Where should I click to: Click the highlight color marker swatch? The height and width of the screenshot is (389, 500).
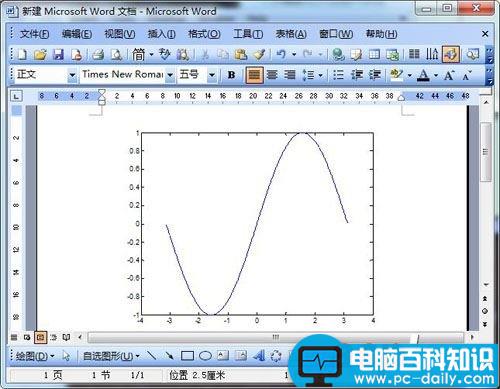pos(397,75)
